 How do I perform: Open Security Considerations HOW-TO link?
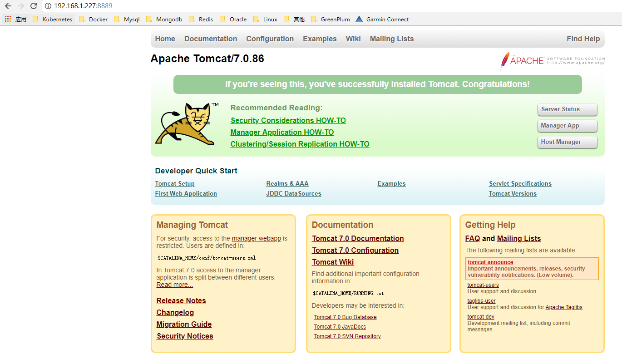click(288, 121)
